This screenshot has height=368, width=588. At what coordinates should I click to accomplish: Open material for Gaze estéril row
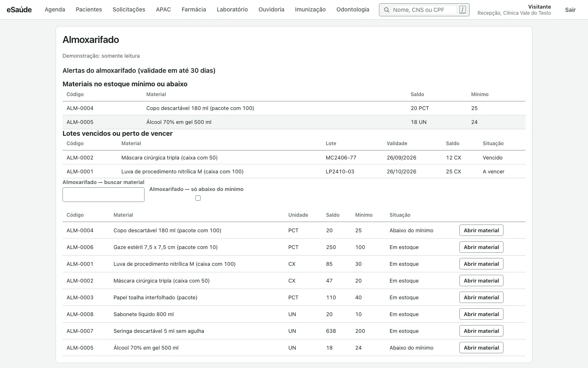pyautogui.click(x=481, y=247)
